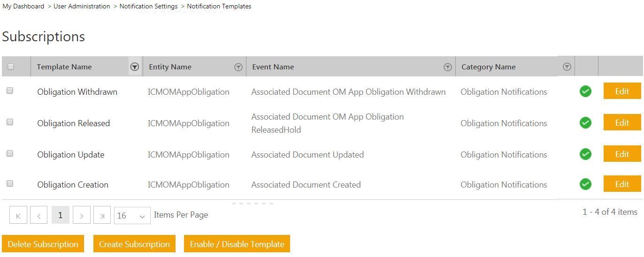Check the Obligation Withdrawn row checkbox
The width and height of the screenshot is (644, 257).
pos(10,91)
